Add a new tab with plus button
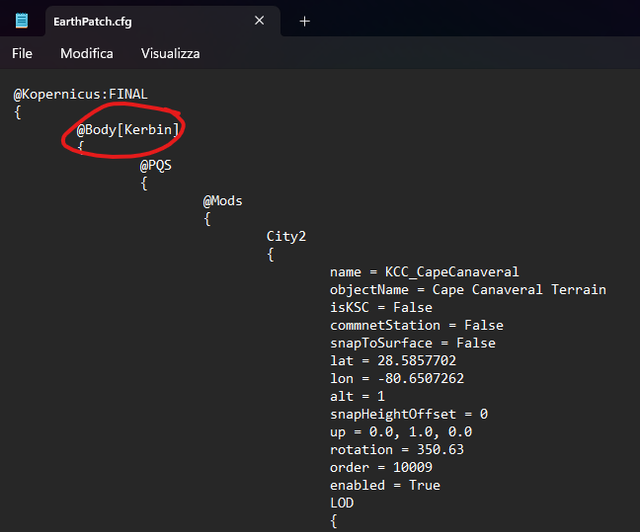Image resolution: width=640 pixels, height=532 pixels. 304,21
